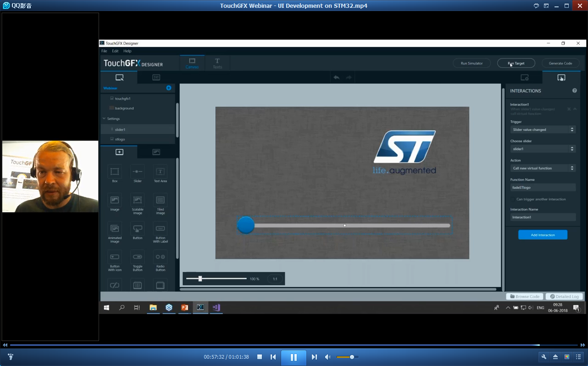Click the undo arrow icon
Screen dimensions: 588x366
(x=337, y=78)
